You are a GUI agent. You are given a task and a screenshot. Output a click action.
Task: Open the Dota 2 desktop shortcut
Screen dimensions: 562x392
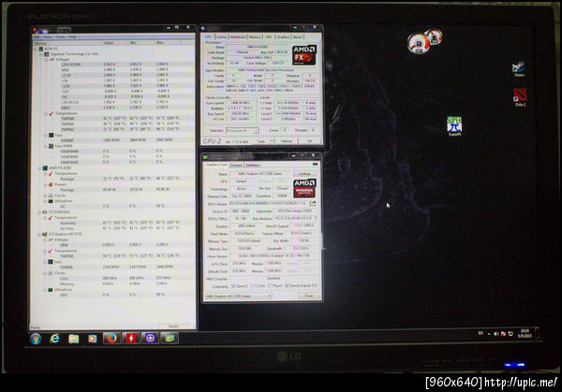tap(520, 97)
